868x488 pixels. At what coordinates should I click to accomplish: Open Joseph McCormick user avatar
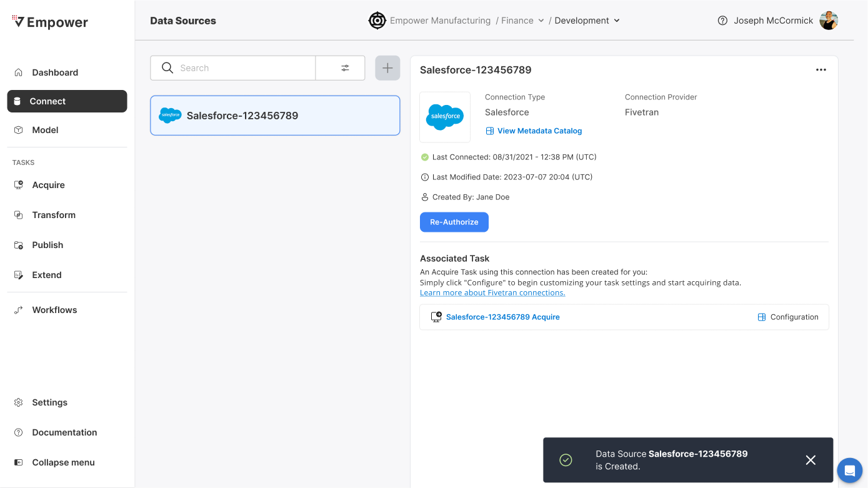pyautogui.click(x=829, y=21)
